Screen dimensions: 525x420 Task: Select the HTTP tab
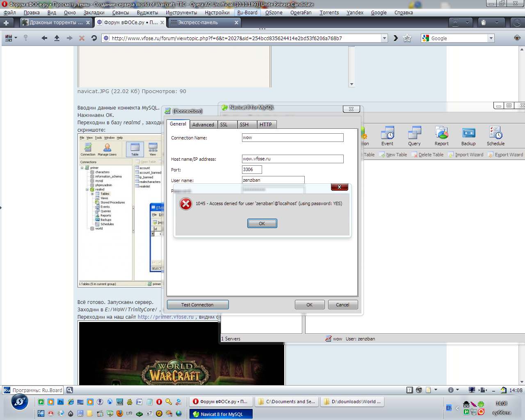point(265,124)
